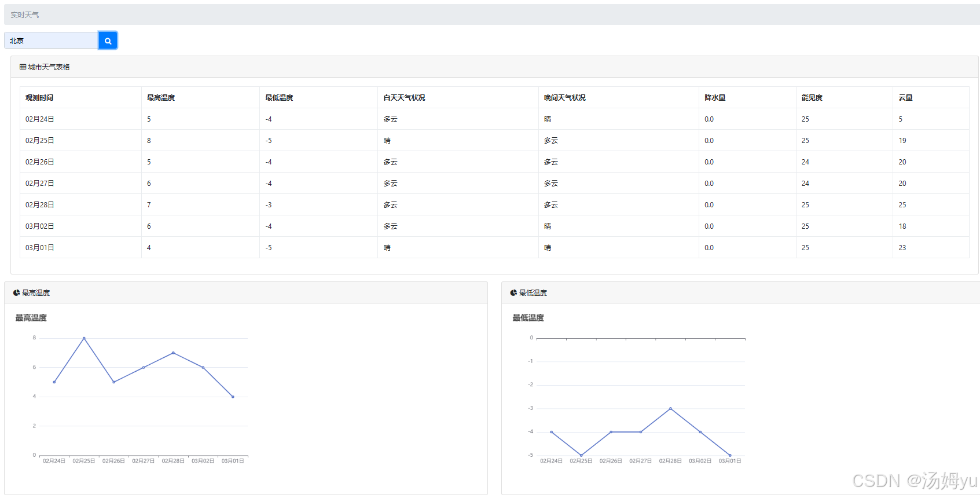Click visibility 24 in the 02月26日 row
The width and height of the screenshot is (980, 498).
805,162
